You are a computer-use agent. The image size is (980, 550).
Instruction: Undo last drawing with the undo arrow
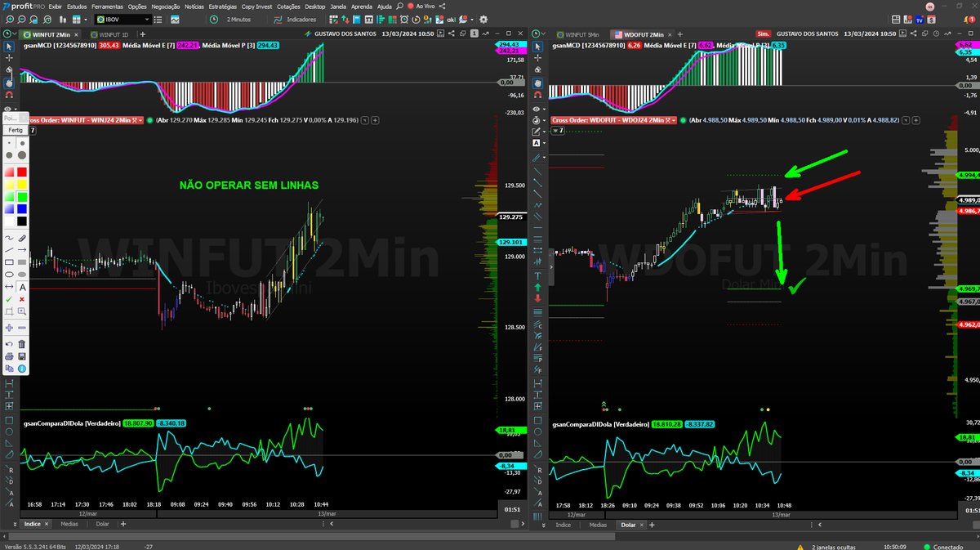click(x=9, y=342)
